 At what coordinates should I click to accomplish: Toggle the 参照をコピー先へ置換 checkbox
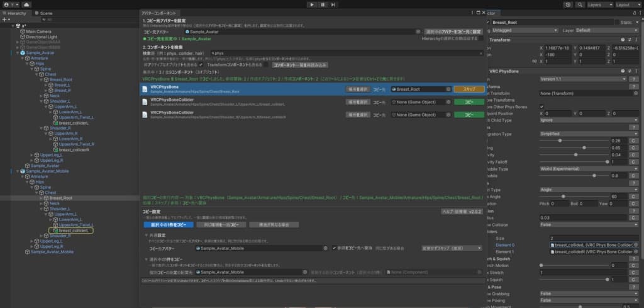(335, 248)
